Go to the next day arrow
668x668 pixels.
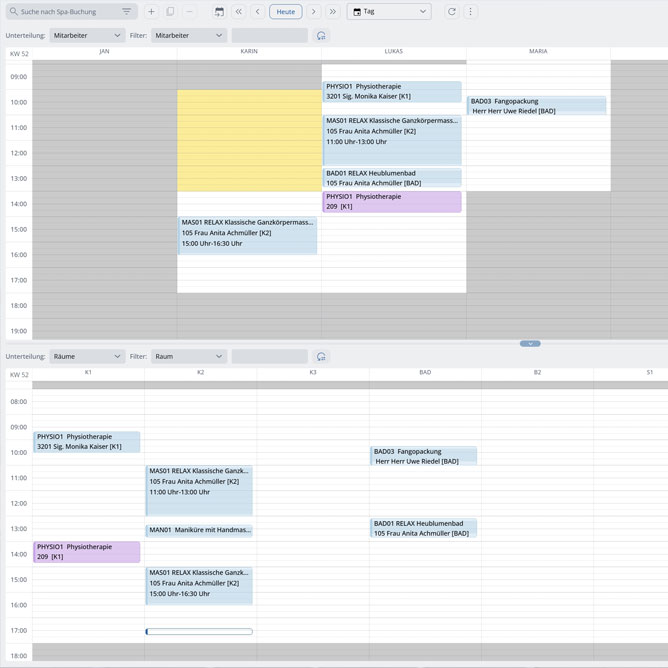(x=314, y=12)
